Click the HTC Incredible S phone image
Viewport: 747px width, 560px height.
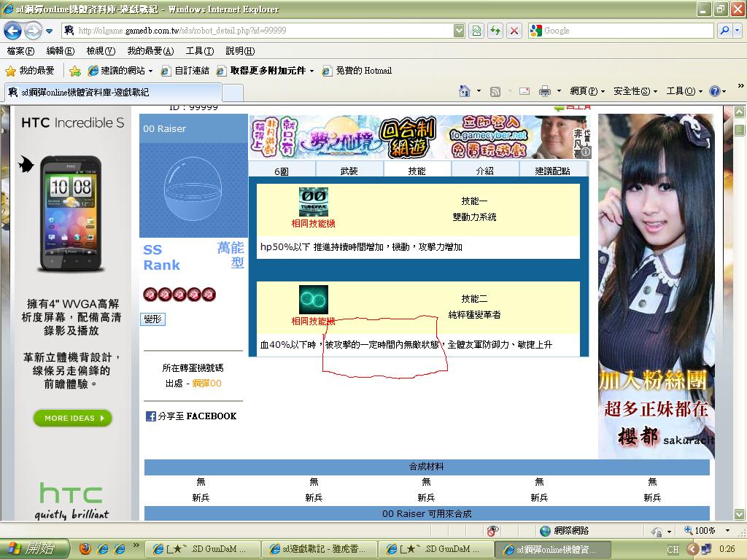(71, 214)
